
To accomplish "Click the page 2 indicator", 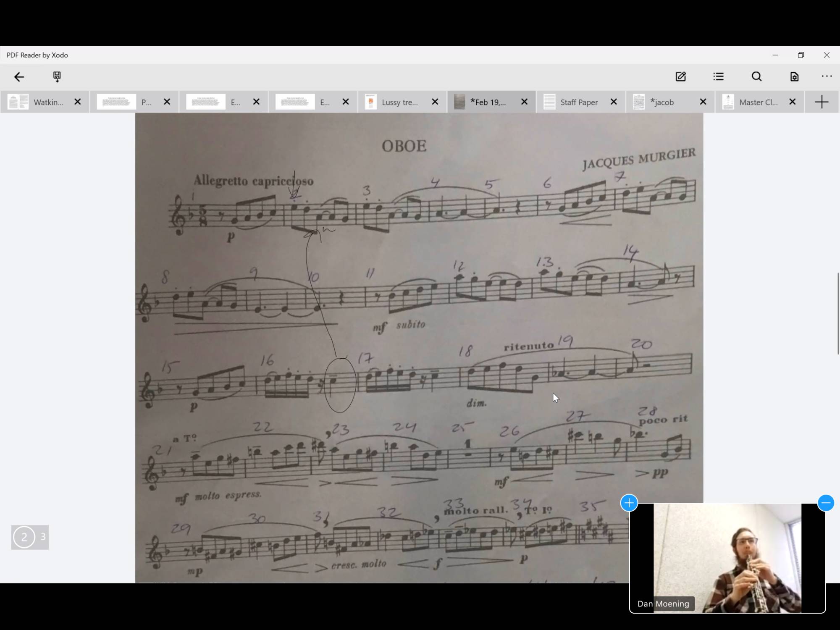I will (24, 537).
